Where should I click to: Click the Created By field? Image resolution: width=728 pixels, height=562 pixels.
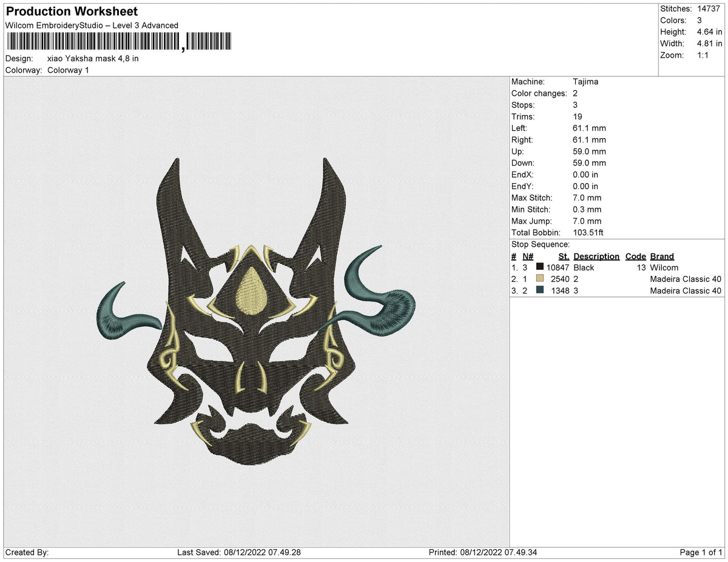tap(24, 552)
